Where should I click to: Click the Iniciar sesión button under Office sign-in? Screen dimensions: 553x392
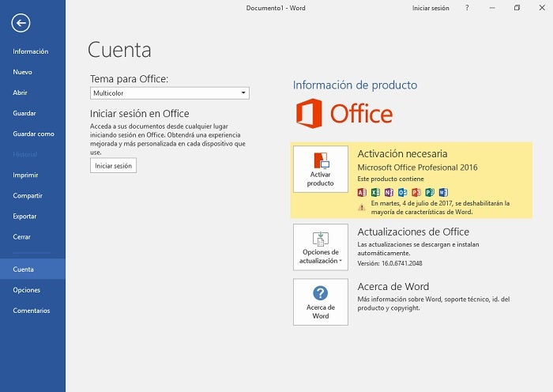pos(113,165)
